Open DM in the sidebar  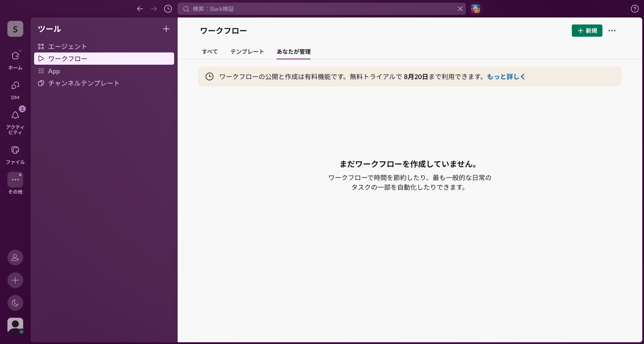(x=15, y=90)
